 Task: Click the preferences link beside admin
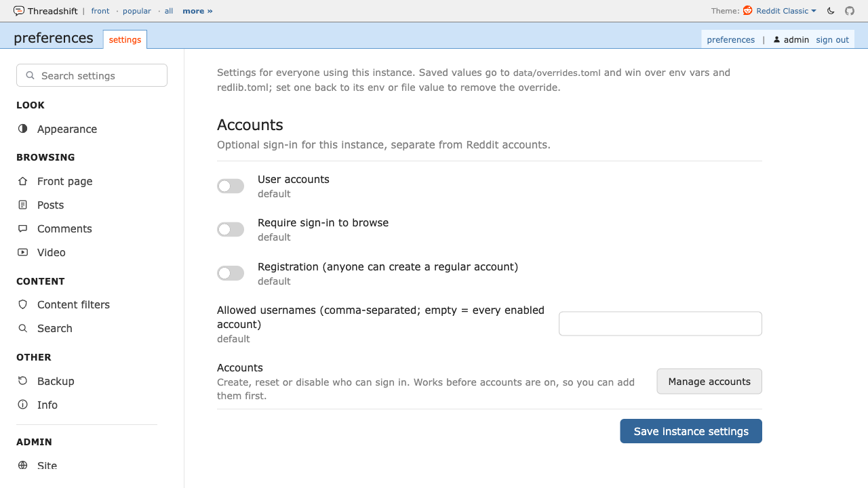(x=731, y=40)
